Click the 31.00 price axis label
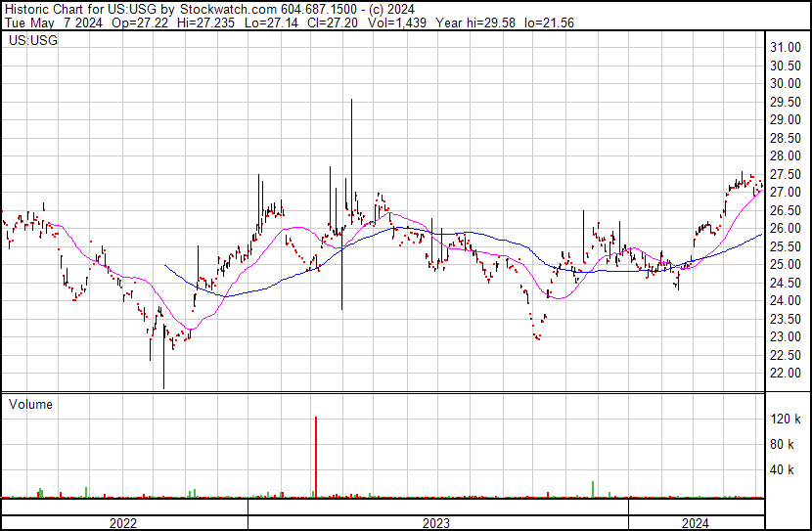812x531 pixels. click(786, 47)
